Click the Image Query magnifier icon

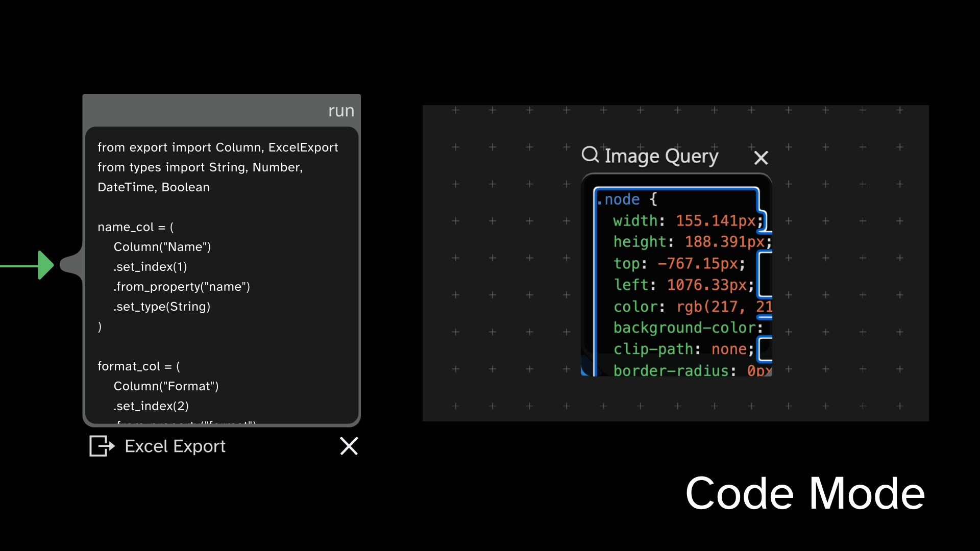pos(590,154)
